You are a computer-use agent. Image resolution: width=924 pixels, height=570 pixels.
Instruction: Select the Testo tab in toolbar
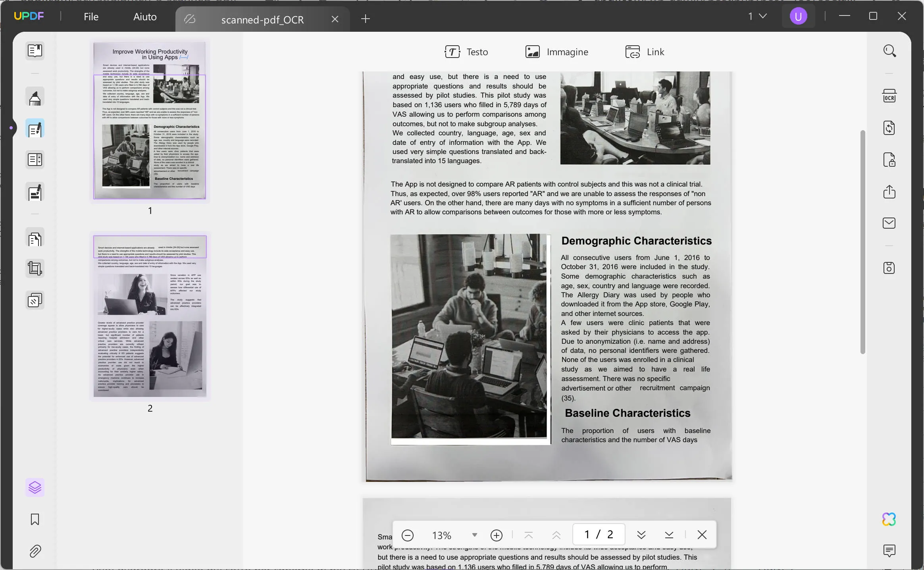(466, 52)
